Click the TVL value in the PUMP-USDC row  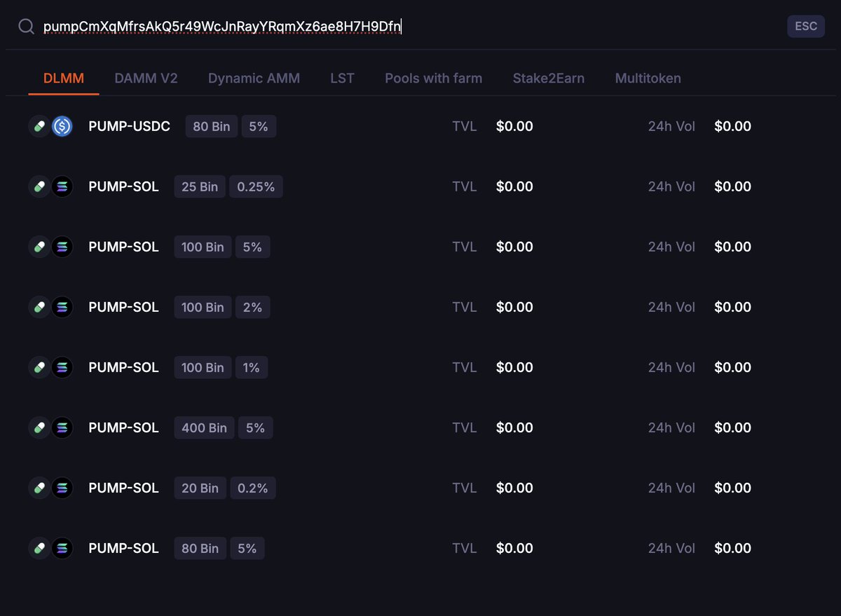click(x=514, y=126)
